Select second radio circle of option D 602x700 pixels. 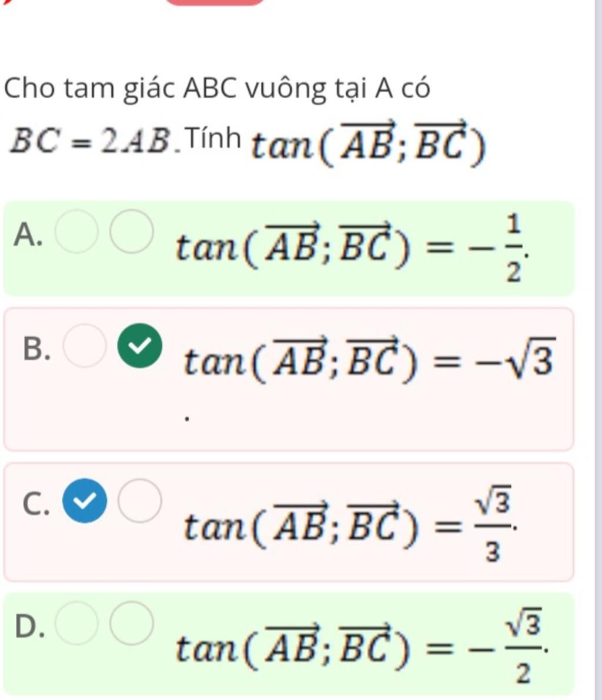131,623
